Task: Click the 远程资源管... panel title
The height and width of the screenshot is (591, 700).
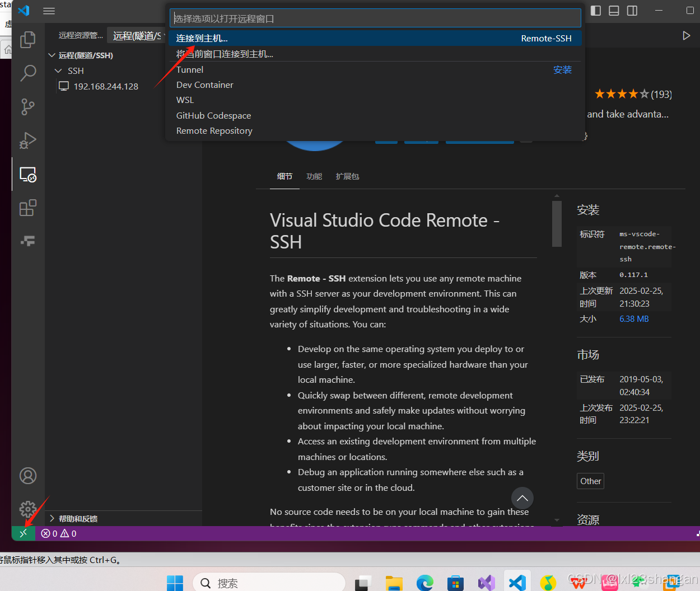Action: tap(81, 35)
